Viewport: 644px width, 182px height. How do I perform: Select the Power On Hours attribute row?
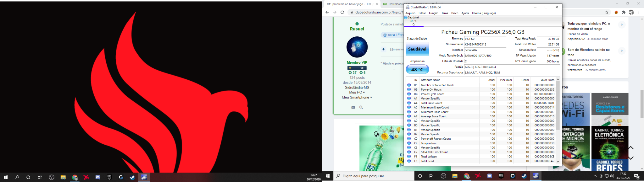[x=481, y=89]
